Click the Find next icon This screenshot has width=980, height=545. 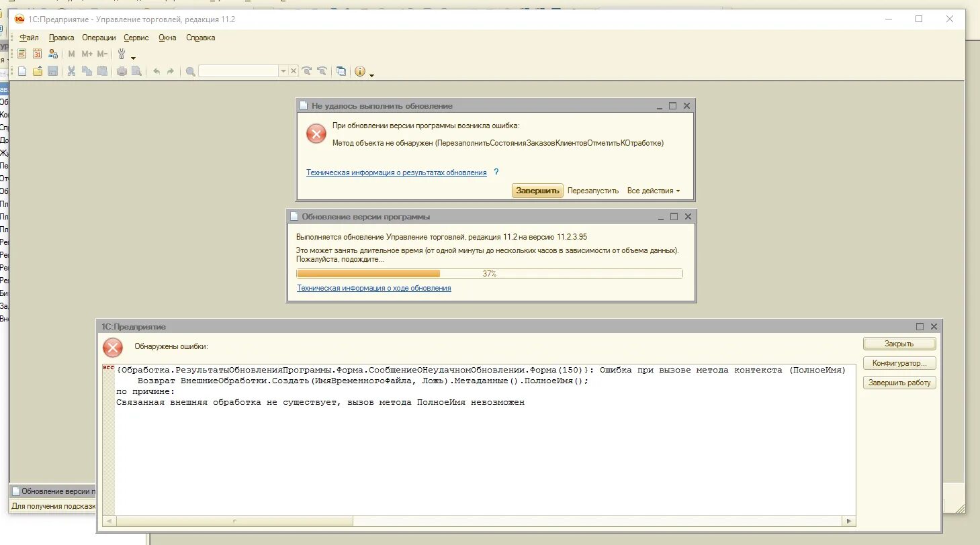tap(307, 71)
